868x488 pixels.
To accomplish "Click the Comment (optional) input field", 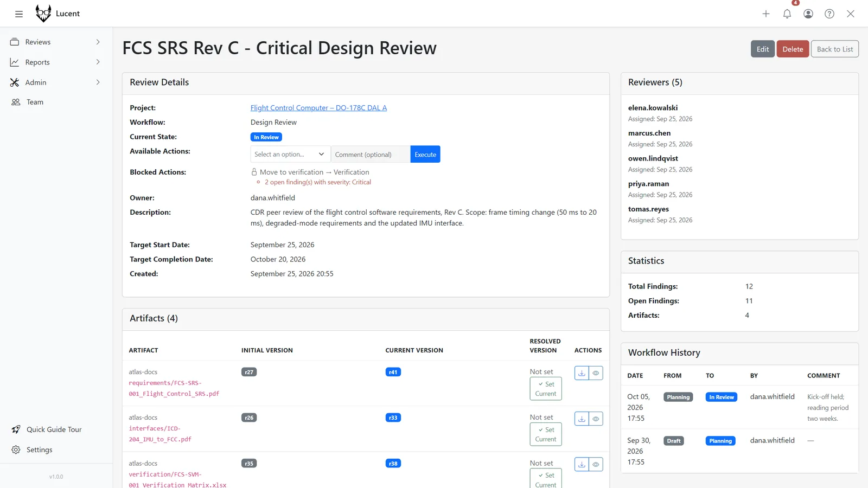I will pyautogui.click(x=371, y=155).
